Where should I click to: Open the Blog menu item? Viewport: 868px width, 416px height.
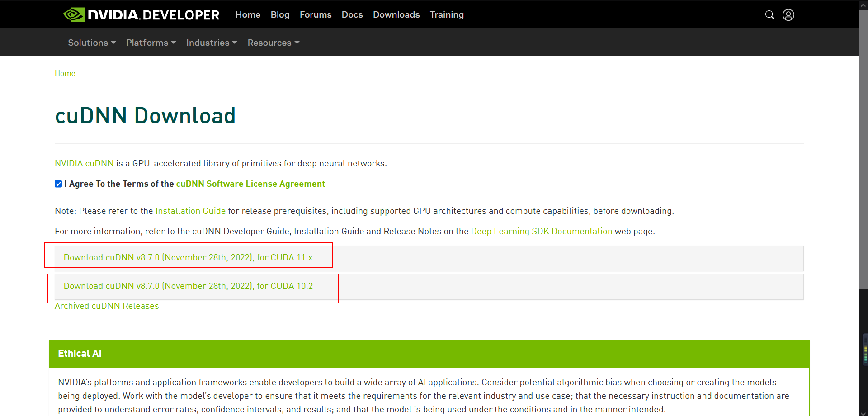click(x=280, y=15)
